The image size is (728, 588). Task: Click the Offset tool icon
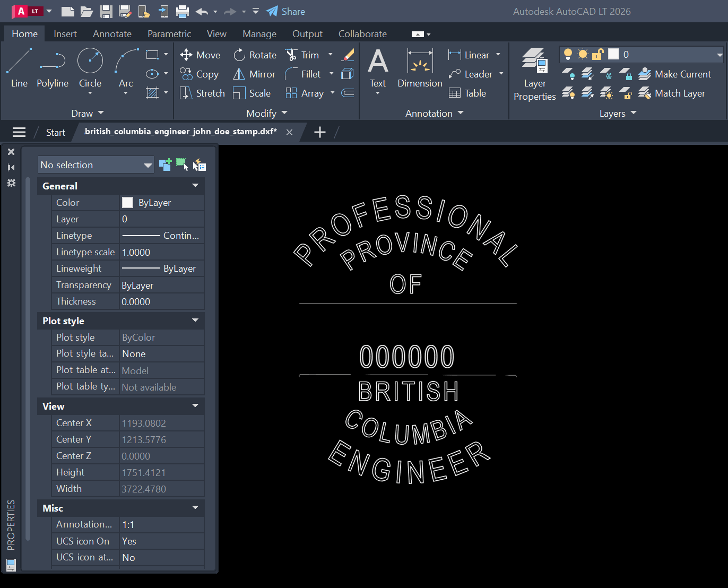348,93
